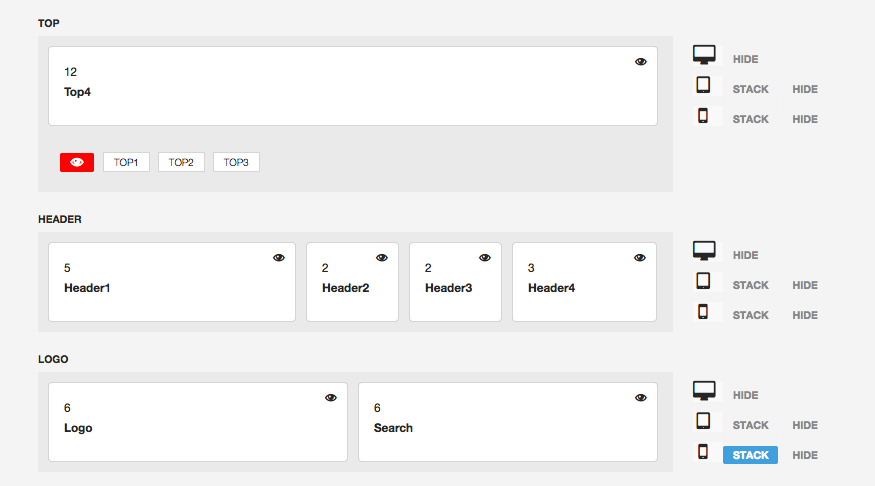
Task: Select the Header2 module block
Action: point(353,282)
